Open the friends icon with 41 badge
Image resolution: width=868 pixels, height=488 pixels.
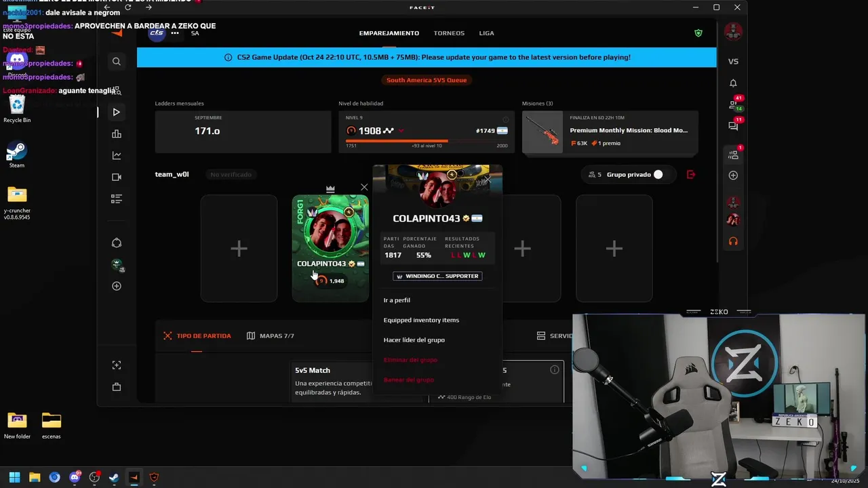coord(734,104)
